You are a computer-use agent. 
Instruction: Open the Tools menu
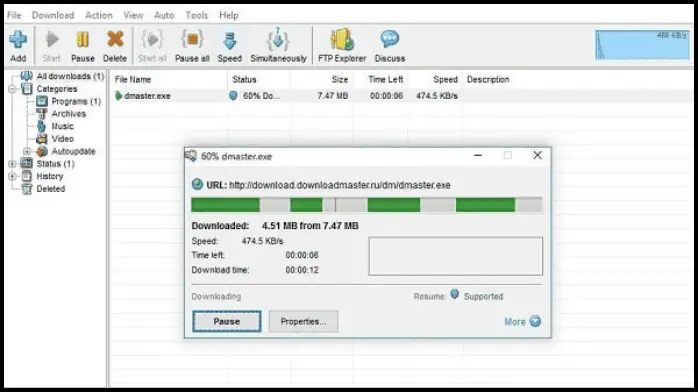coord(197,15)
